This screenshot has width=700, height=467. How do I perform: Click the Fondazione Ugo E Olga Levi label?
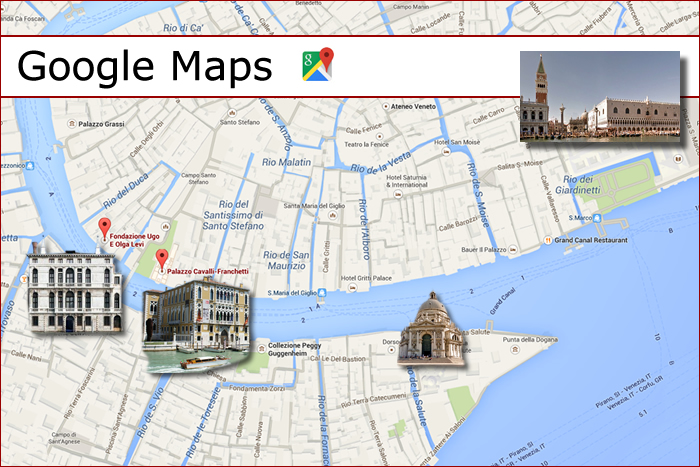click(x=134, y=240)
